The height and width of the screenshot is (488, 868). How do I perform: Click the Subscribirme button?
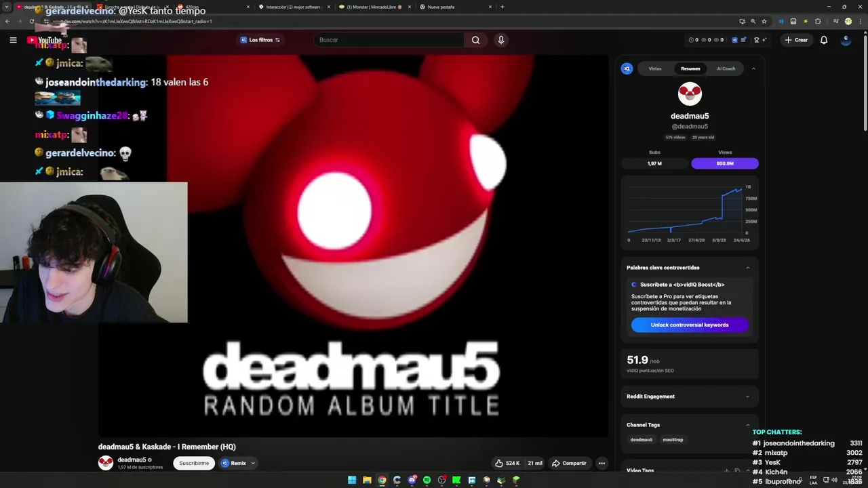pos(194,463)
